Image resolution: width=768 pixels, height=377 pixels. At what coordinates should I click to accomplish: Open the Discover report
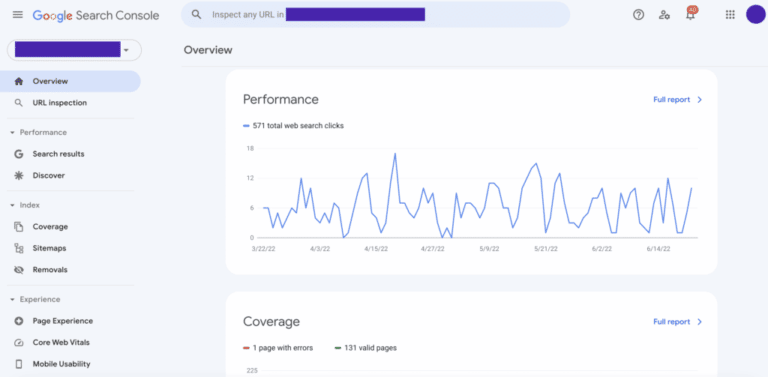(x=70, y=175)
